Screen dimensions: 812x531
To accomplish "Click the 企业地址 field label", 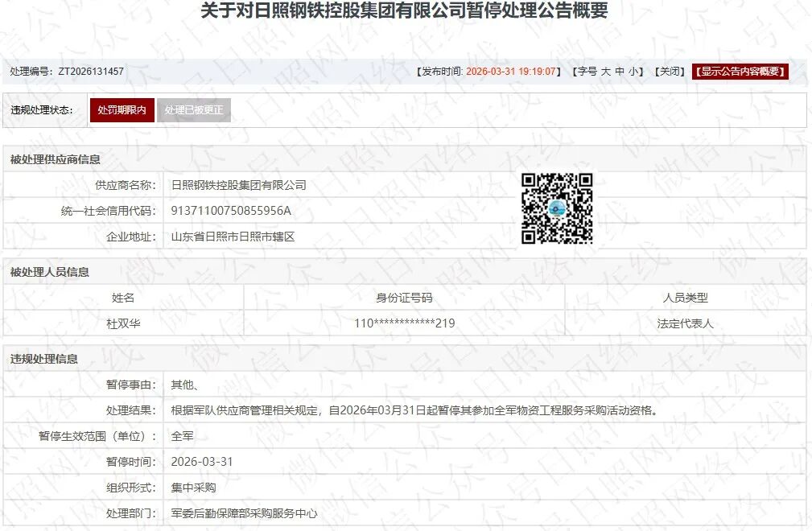I will [x=131, y=237].
